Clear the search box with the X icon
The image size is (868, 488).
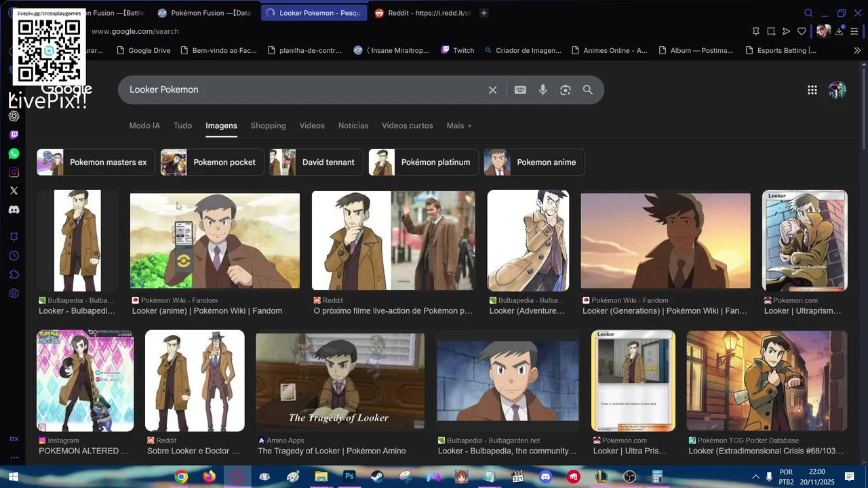click(x=493, y=90)
